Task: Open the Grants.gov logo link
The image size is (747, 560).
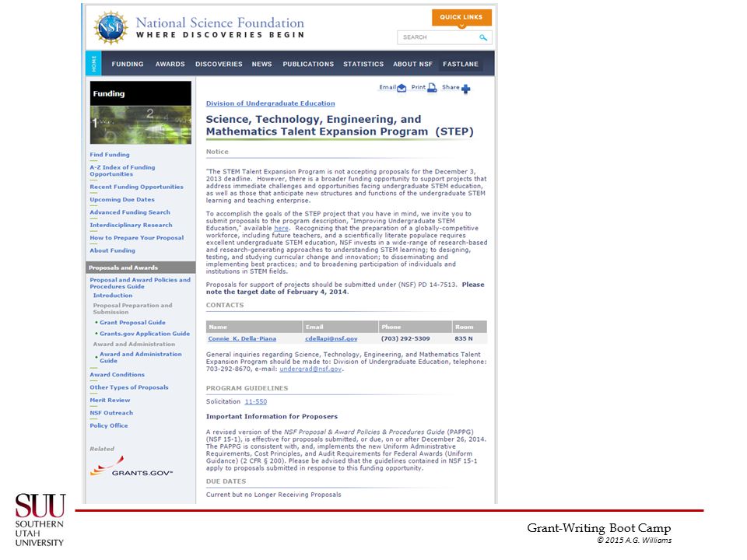Action: (132, 467)
